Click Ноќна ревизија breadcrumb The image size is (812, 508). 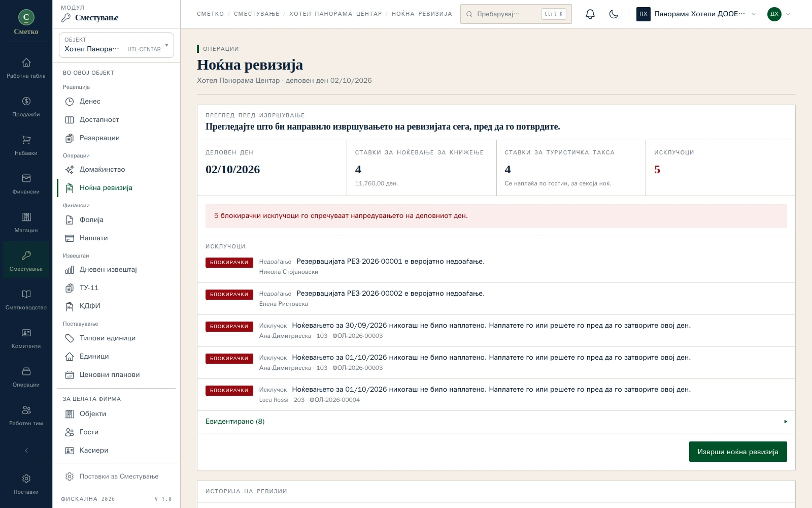click(422, 14)
